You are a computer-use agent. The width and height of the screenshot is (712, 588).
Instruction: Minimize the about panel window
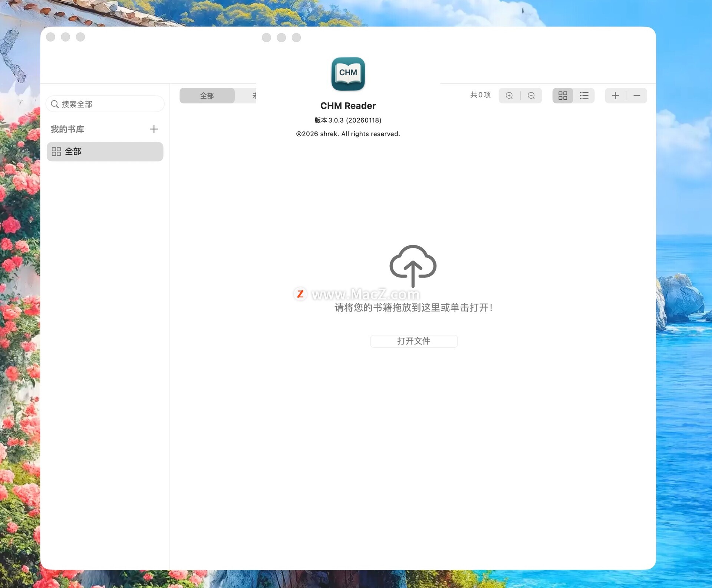(x=281, y=37)
